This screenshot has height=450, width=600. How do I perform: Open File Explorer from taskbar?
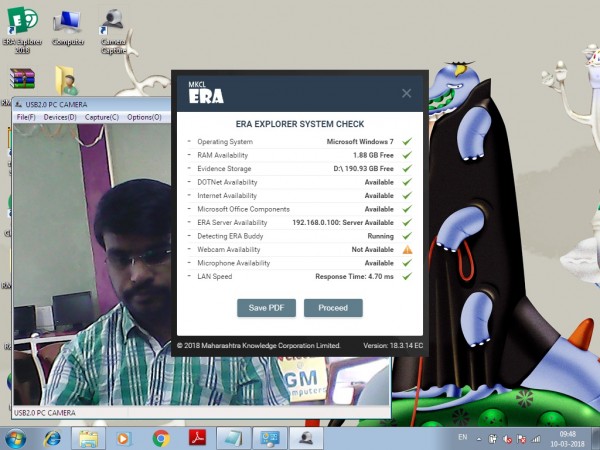click(x=88, y=439)
